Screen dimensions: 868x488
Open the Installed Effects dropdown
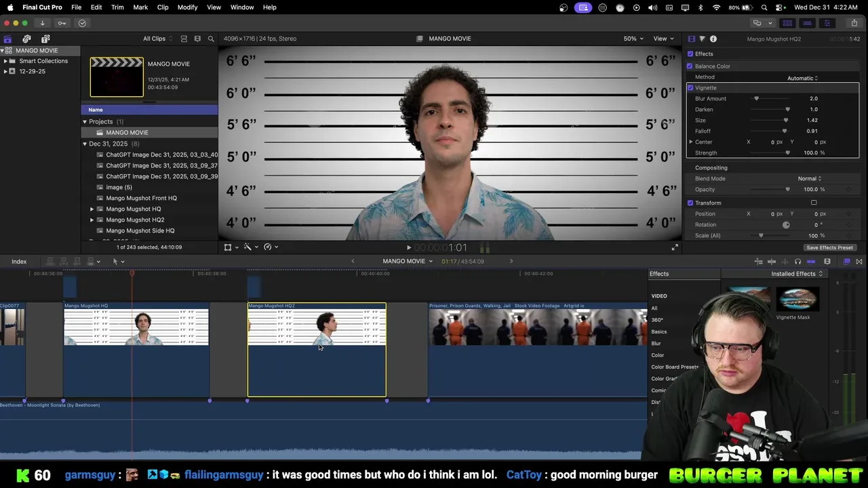tap(797, 274)
